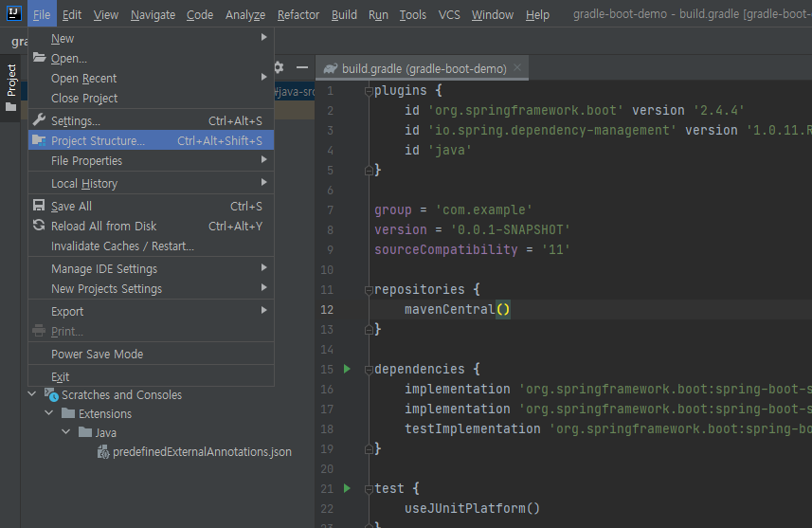This screenshot has height=528, width=812.
Task: Select Invalidate Caches / Restart...
Action: (x=151, y=246)
